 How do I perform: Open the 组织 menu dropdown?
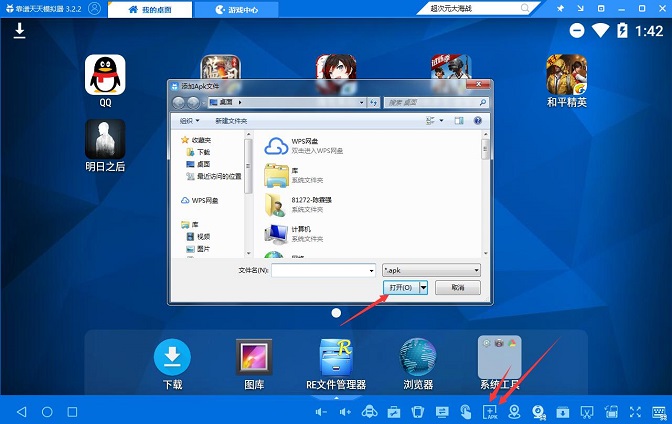pos(189,121)
